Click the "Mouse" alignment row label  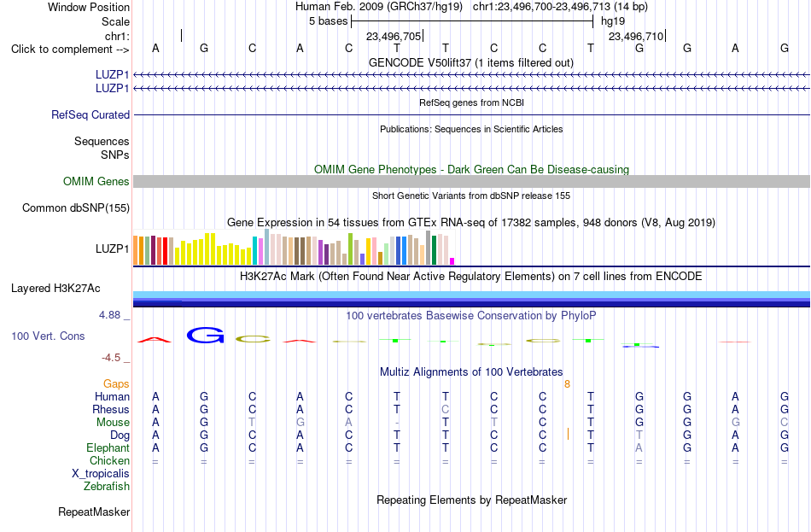point(113,423)
